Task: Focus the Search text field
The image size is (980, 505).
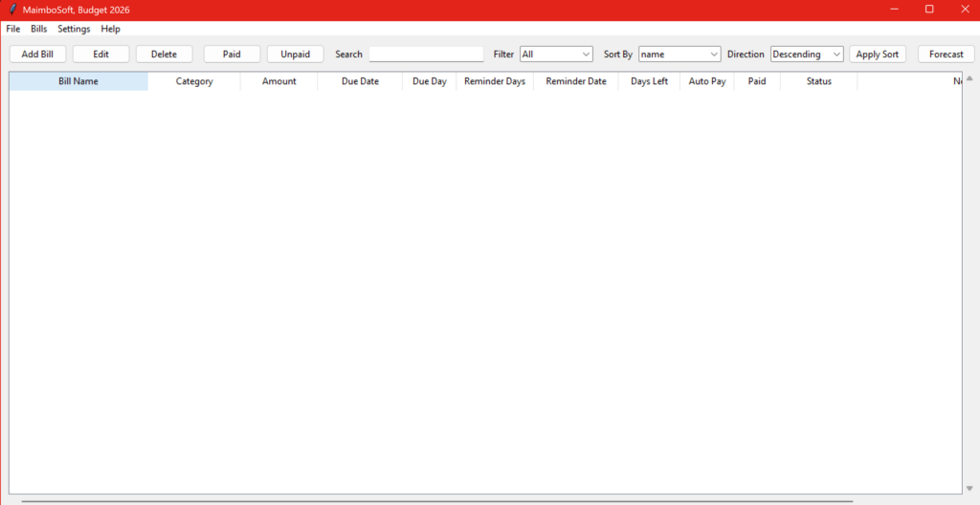Action: point(426,55)
